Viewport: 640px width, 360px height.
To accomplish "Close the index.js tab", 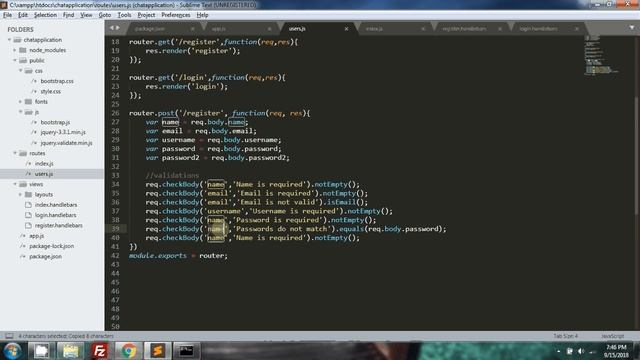I will (423, 29).
